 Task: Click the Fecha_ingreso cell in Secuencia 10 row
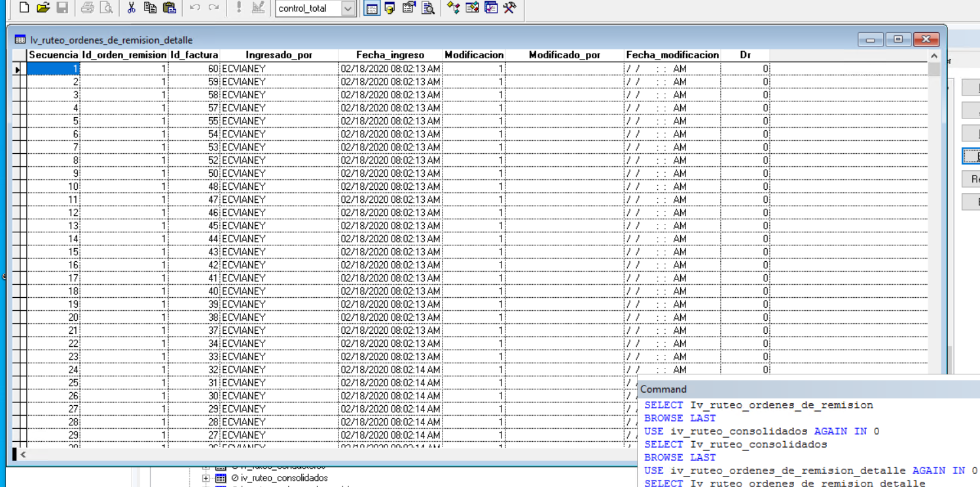[390, 187]
